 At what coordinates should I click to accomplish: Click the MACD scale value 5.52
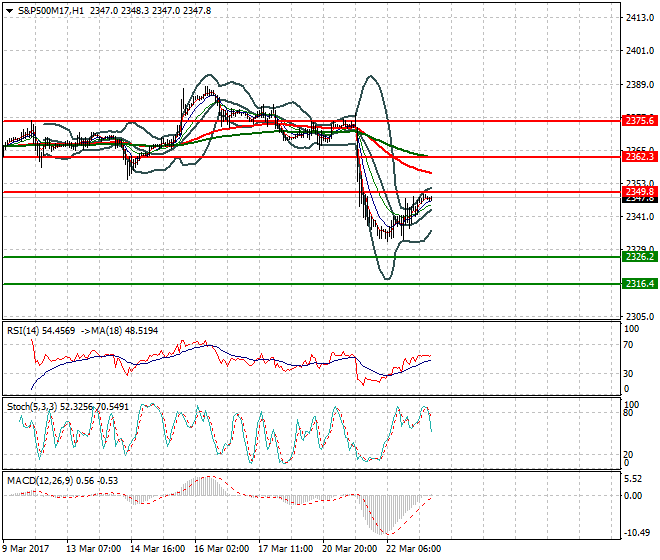633,479
